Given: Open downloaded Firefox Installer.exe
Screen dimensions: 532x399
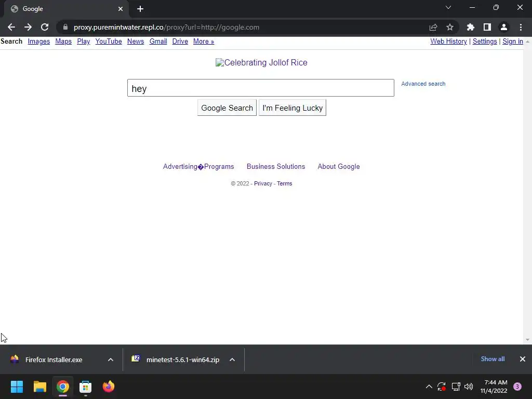Looking at the screenshot, I should point(54,360).
